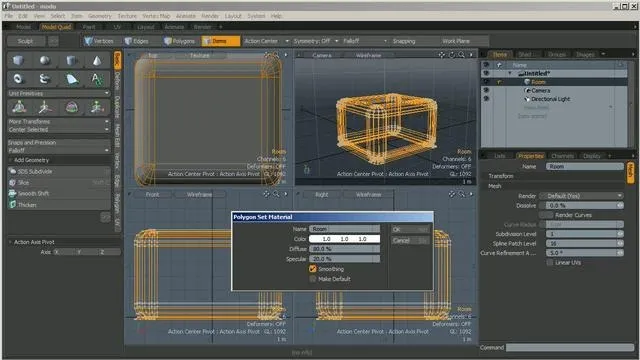
Task: Select the Cube primitive tool
Action: point(18,60)
